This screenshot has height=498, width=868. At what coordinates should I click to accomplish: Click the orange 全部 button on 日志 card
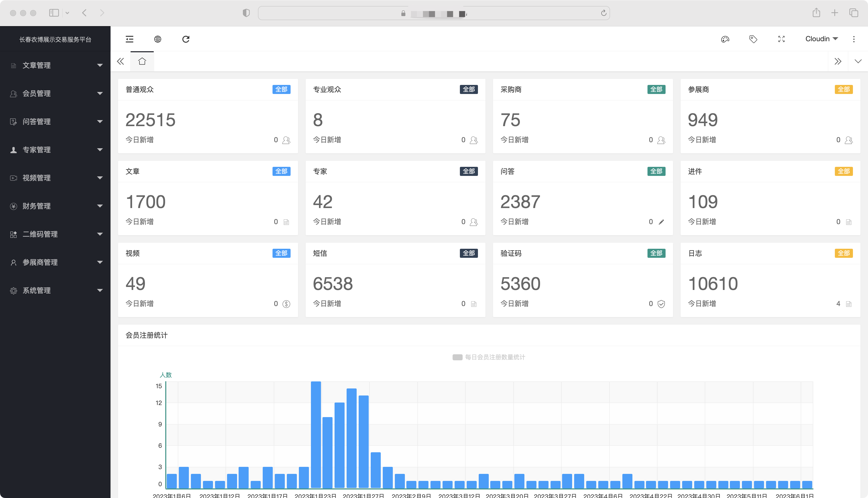click(843, 253)
